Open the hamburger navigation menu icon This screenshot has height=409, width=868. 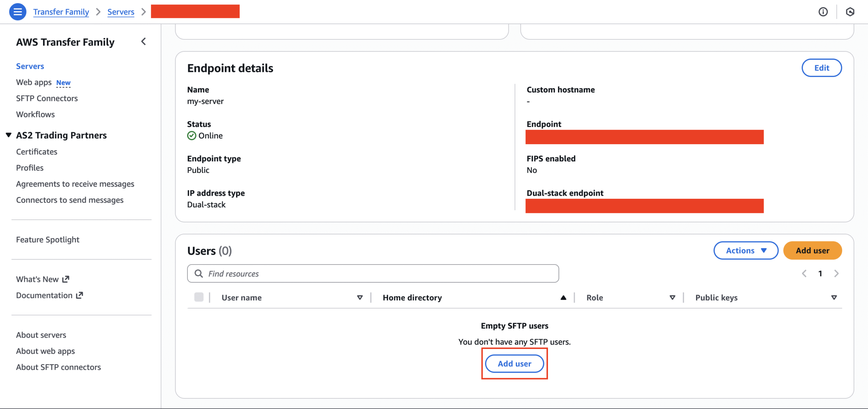click(x=18, y=12)
